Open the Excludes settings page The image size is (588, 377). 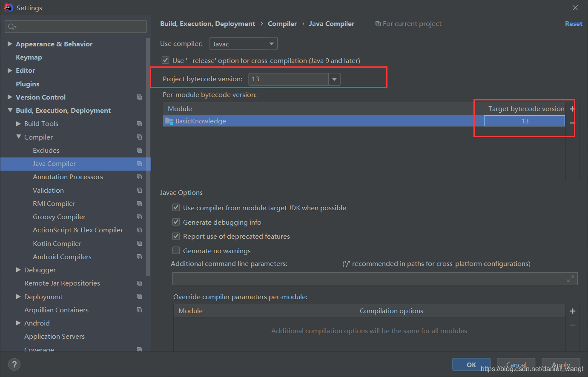pos(46,150)
